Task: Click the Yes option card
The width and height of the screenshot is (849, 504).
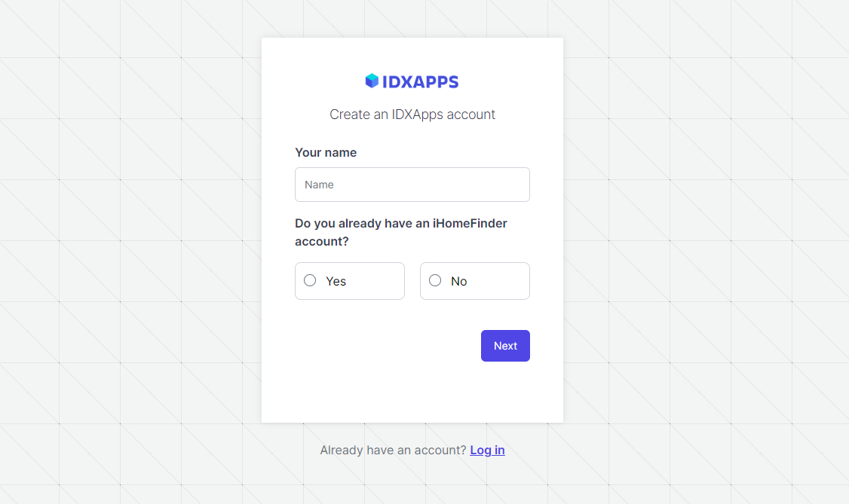Action: (x=349, y=280)
